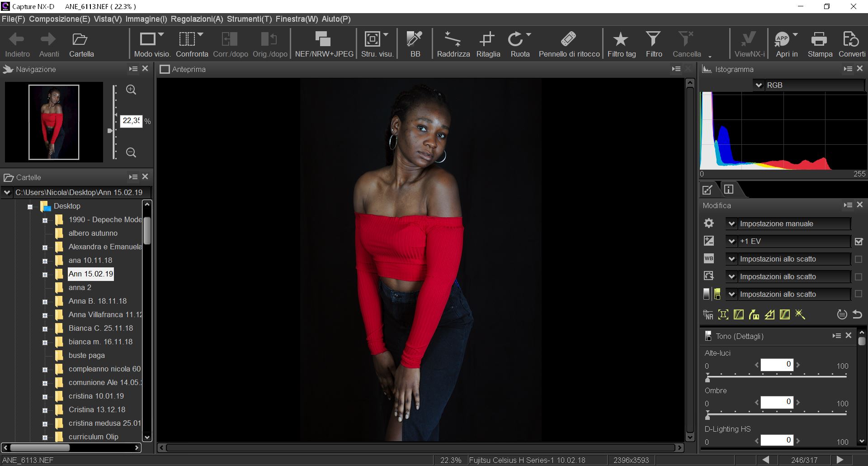Select the Raddrizza straighten tool
This screenshot has height=466, width=868.
click(453, 43)
